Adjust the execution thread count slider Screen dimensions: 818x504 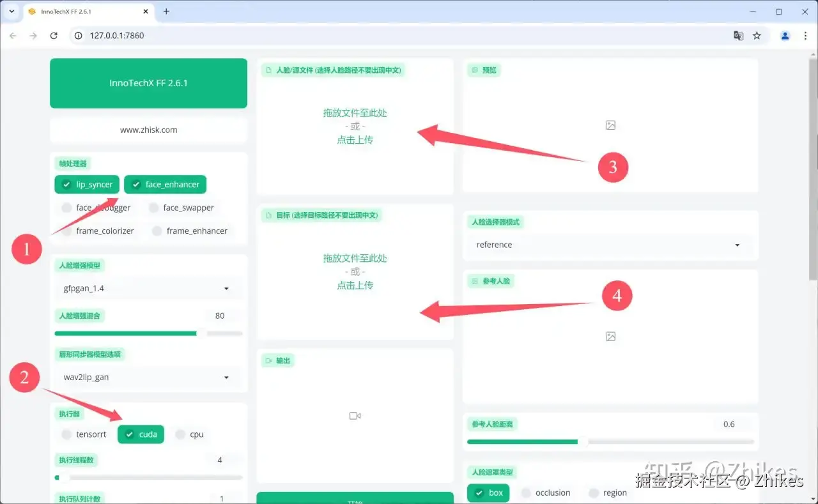pos(148,477)
